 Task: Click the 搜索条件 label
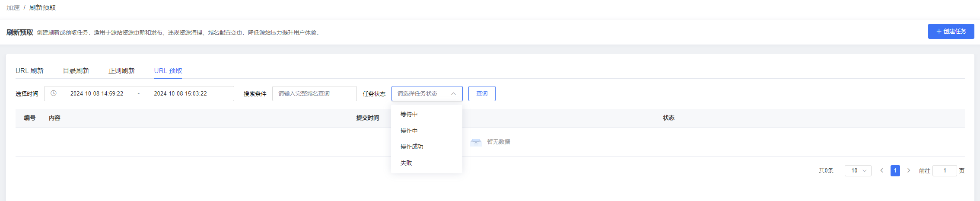point(255,94)
